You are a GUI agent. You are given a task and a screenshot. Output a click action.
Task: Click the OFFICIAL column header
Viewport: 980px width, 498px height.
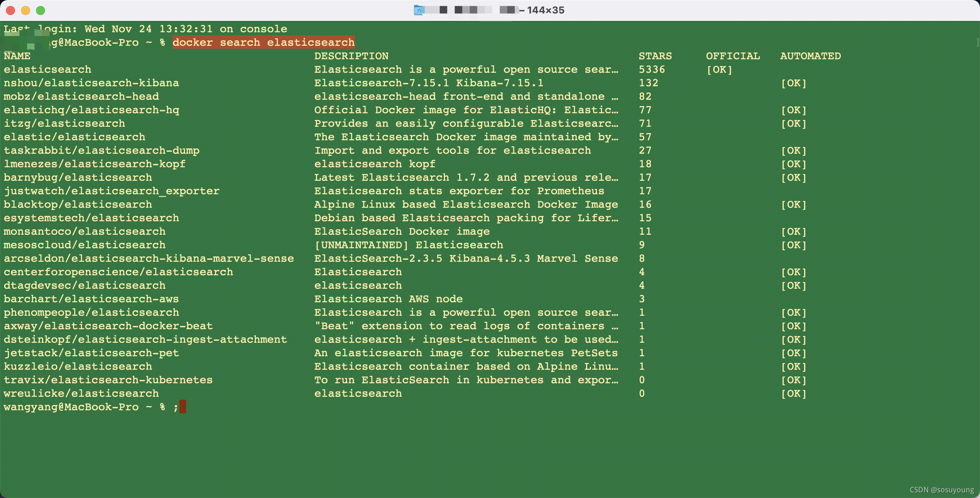coord(733,56)
